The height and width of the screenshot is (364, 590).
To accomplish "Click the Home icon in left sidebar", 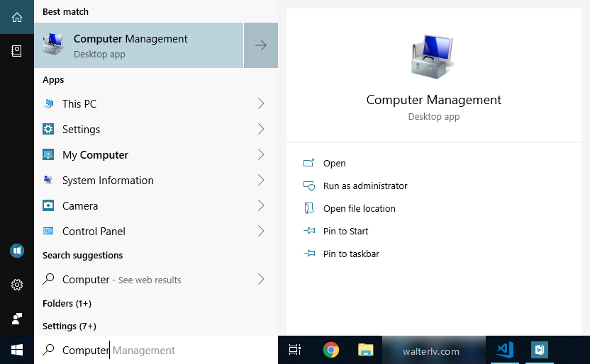I will (x=17, y=17).
